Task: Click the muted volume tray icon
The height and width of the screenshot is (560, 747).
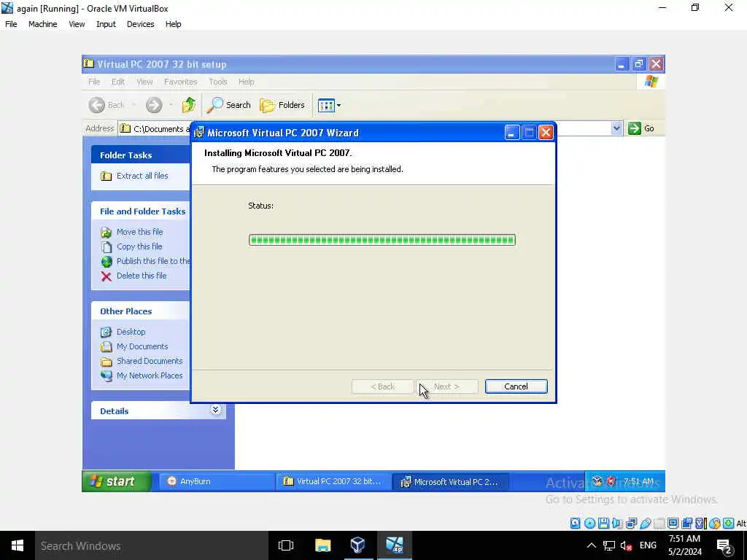Action: 626,545
